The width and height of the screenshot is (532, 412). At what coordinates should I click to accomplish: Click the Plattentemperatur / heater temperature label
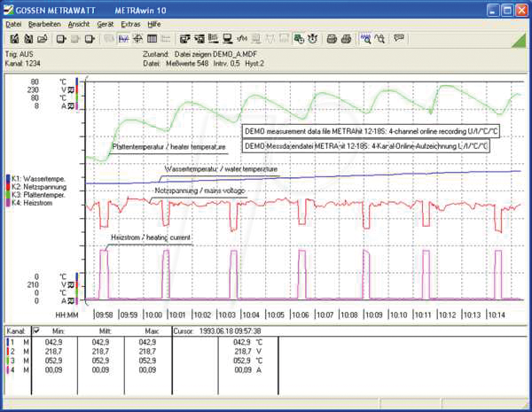point(168,146)
